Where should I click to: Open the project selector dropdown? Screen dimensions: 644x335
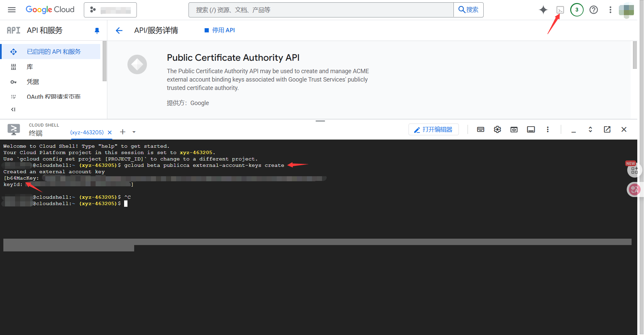(110, 10)
